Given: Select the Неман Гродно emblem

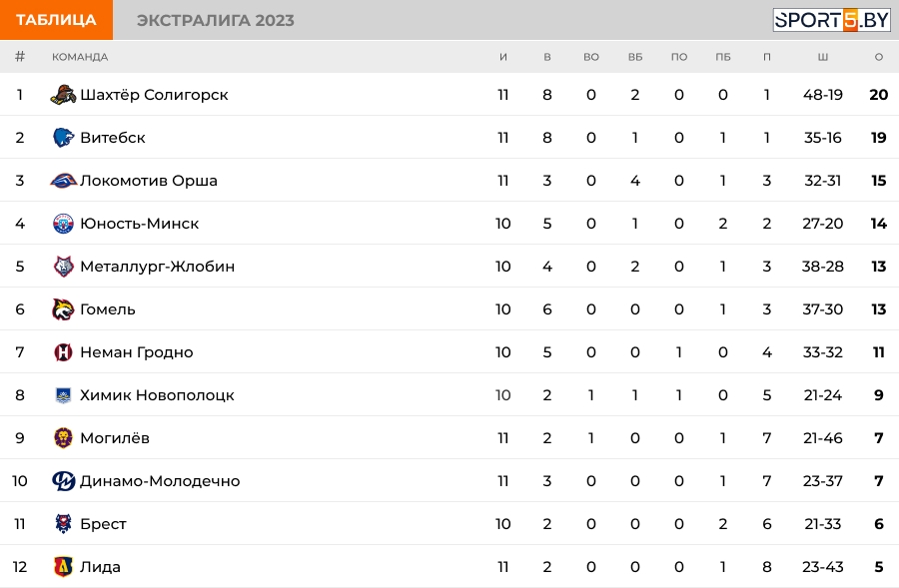Looking at the screenshot, I should tap(63, 351).
